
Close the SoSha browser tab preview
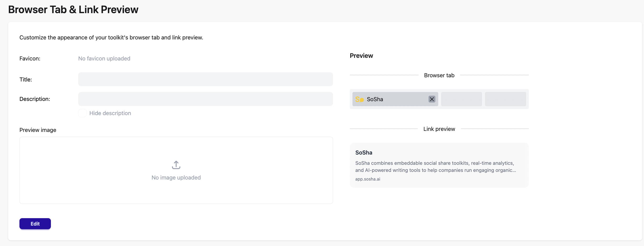coord(432,99)
